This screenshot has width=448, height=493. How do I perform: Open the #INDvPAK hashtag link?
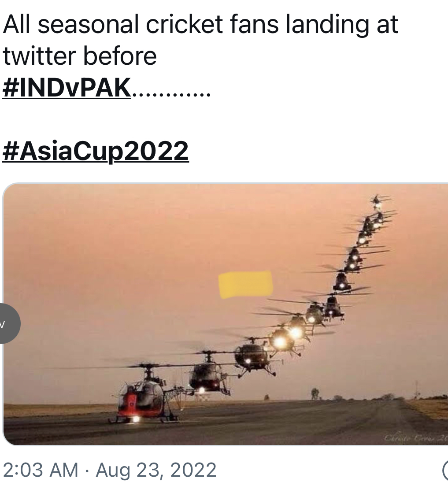pyautogui.click(x=67, y=88)
